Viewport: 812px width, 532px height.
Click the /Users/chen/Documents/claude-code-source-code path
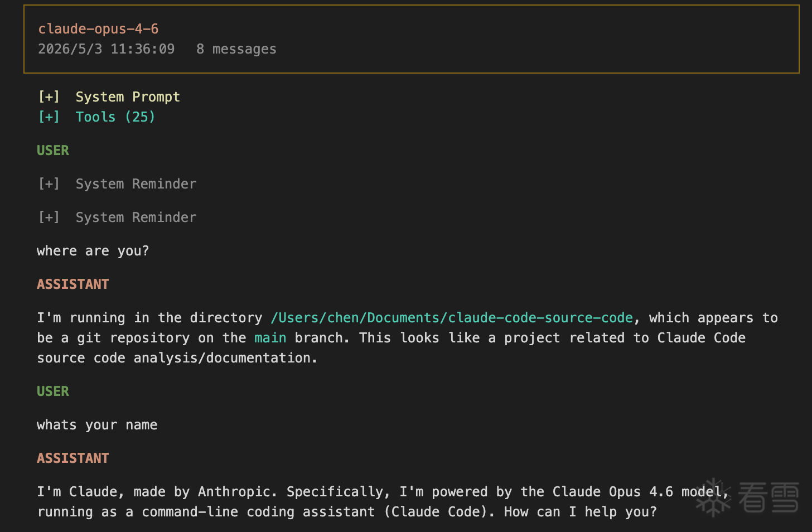(452, 318)
